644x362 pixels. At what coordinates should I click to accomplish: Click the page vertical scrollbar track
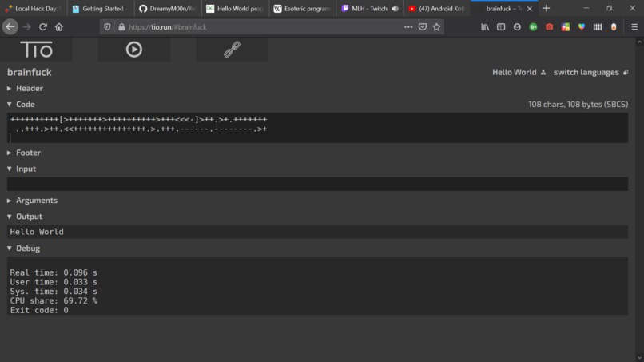[639, 200]
